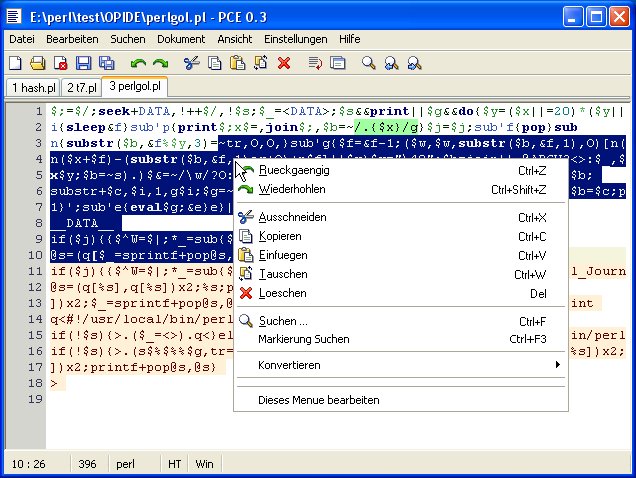Click the application icon in the title bar
636x478 pixels.
[x=14, y=16]
